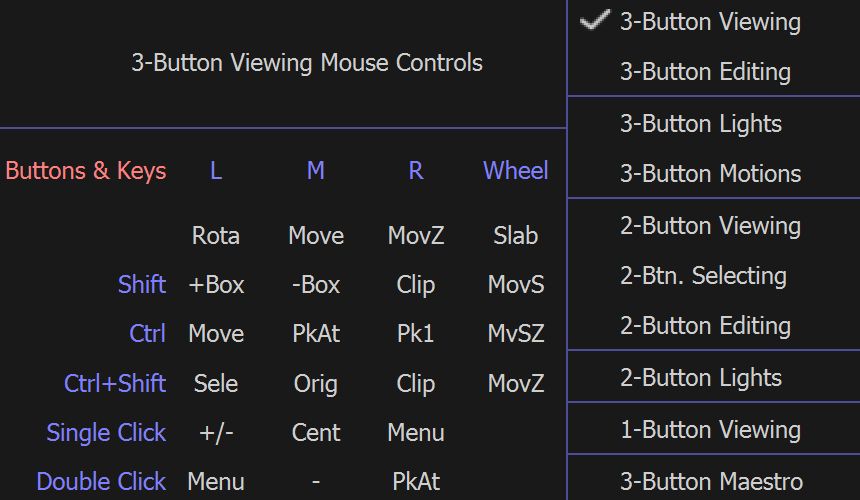Click the PkAt action in Ctrl row
Image resolution: width=860 pixels, height=500 pixels.
[x=316, y=334]
